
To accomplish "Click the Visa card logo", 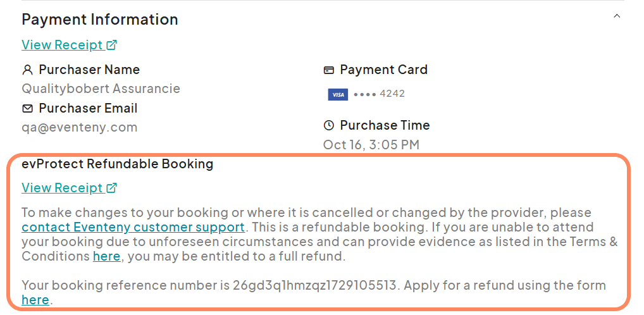I will (338, 94).
